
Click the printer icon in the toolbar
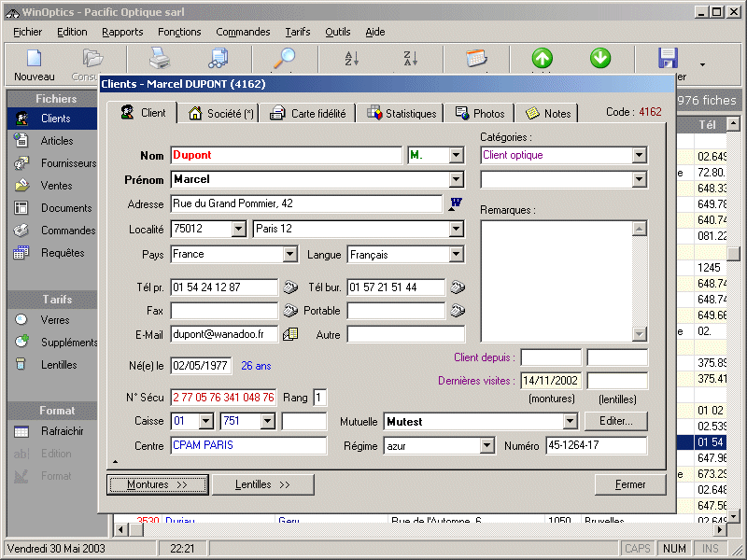(x=160, y=59)
